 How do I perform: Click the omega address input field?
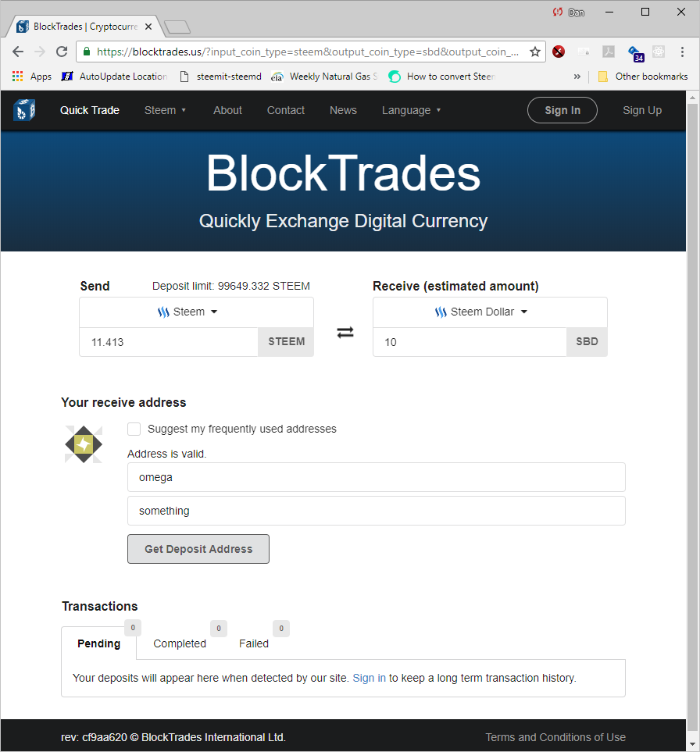376,477
